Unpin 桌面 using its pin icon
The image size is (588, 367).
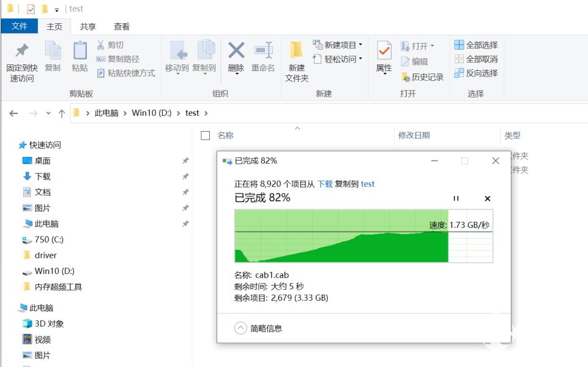pyautogui.click(x=185, y=161)
